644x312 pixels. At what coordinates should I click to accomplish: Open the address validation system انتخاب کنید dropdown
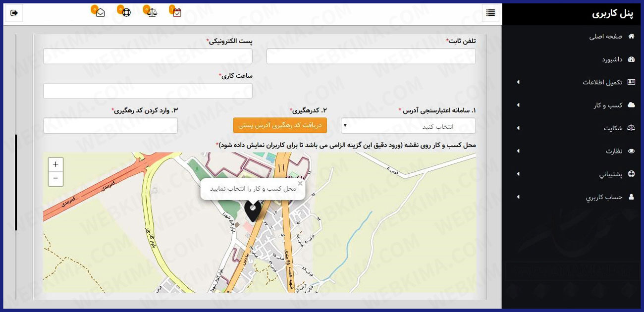408,126
